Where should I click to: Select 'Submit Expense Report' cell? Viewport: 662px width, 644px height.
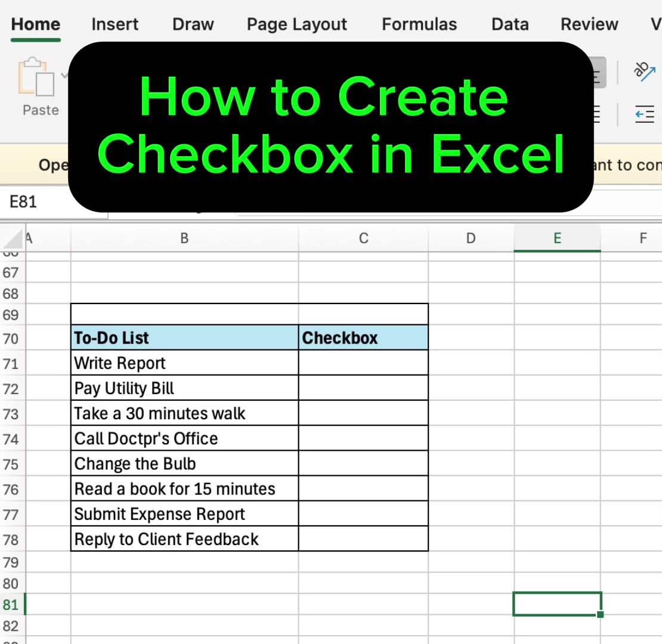(x=184, y=513)
